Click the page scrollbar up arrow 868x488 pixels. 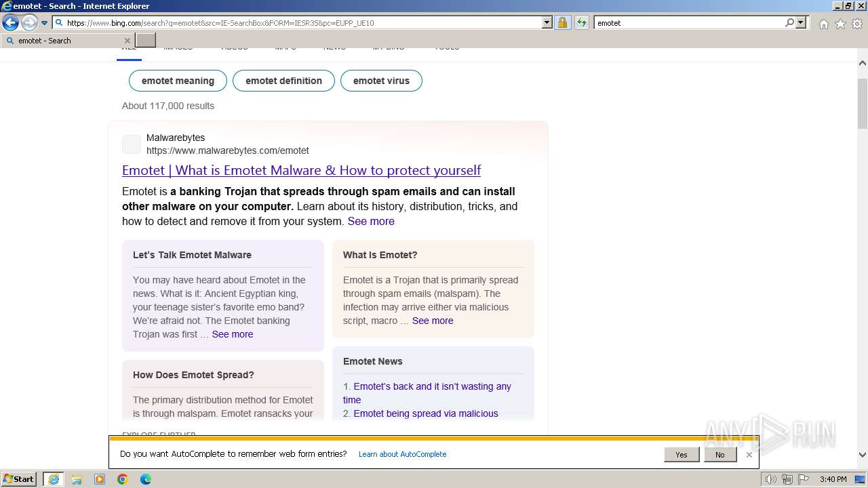(863, 63)
